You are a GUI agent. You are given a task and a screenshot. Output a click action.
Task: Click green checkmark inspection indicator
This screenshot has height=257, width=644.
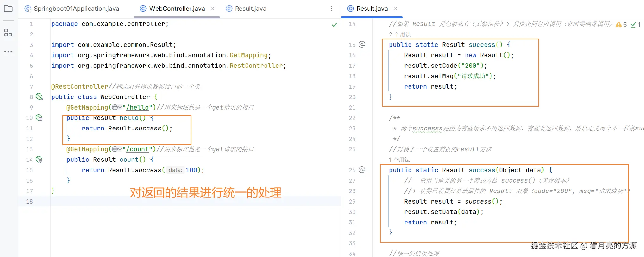[x=334, y=25]
